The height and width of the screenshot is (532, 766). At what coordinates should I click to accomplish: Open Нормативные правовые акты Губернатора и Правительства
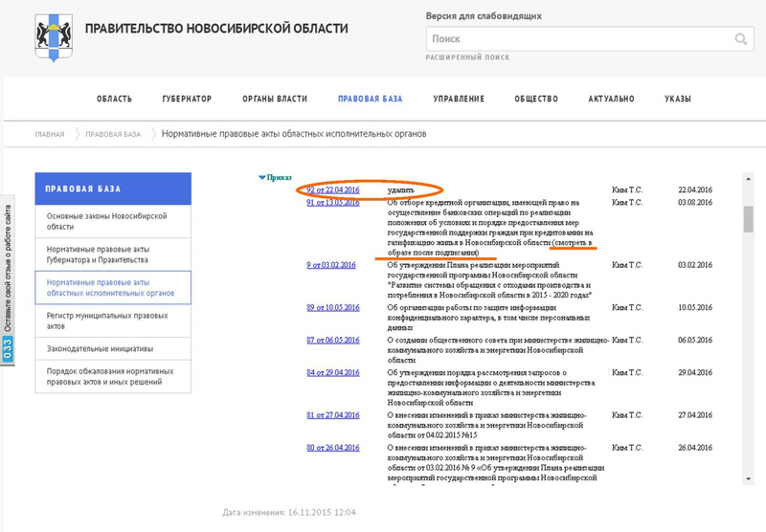coord(113,255)
